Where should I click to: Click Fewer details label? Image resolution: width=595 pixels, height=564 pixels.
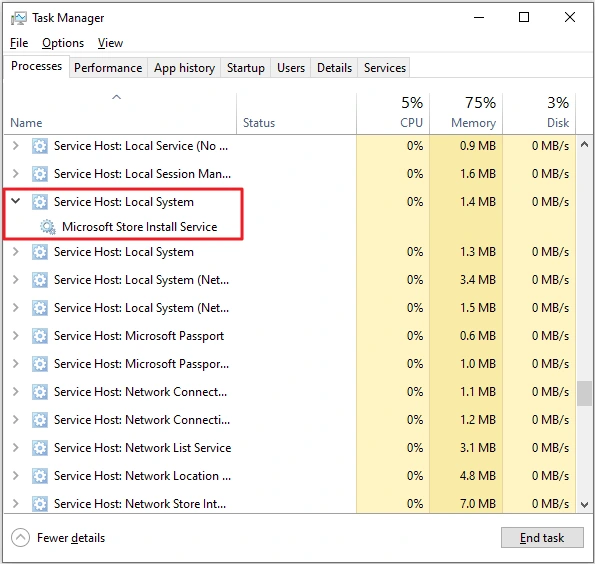click(x=71, y=538)
